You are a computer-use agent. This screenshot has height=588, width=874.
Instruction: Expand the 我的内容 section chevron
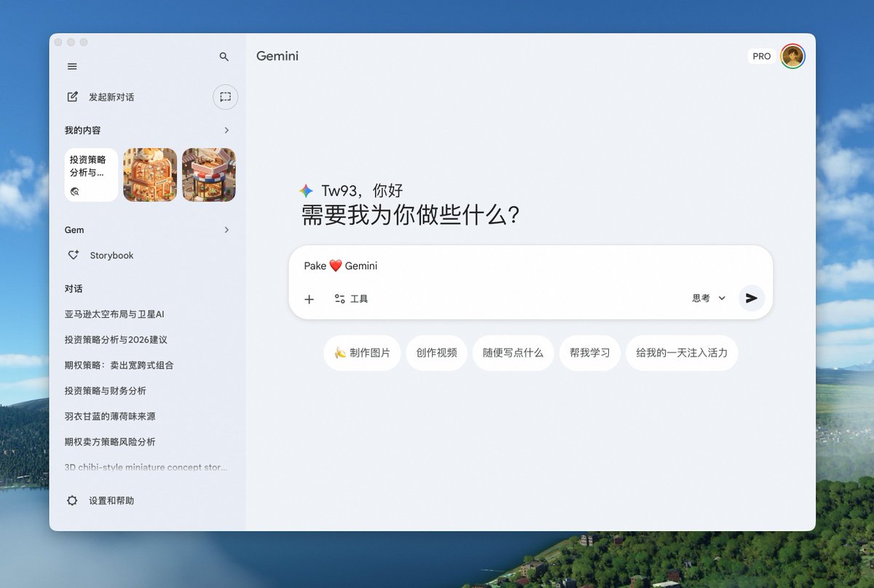227,130
